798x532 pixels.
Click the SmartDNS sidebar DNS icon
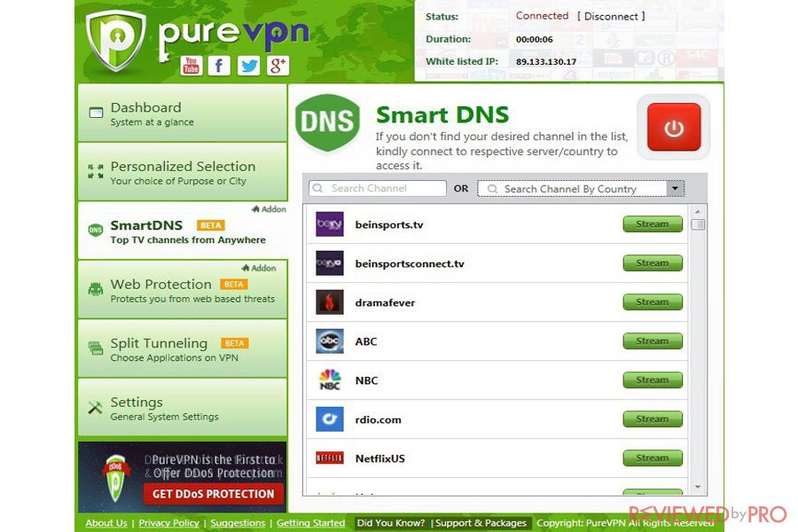click(95, 231)
